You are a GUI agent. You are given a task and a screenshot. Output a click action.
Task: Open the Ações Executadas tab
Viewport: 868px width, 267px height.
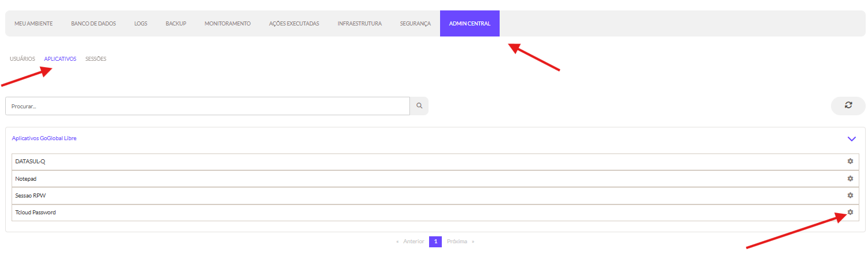[x=294, y=24]
